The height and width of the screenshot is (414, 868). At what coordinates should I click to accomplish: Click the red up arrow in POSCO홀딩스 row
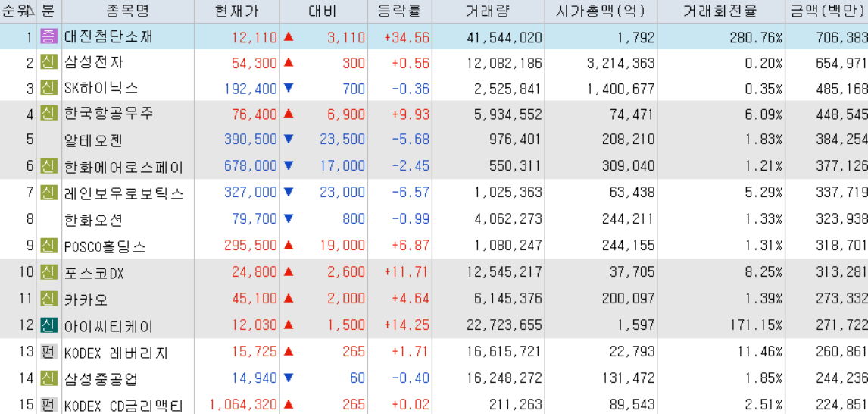point(288,244)
